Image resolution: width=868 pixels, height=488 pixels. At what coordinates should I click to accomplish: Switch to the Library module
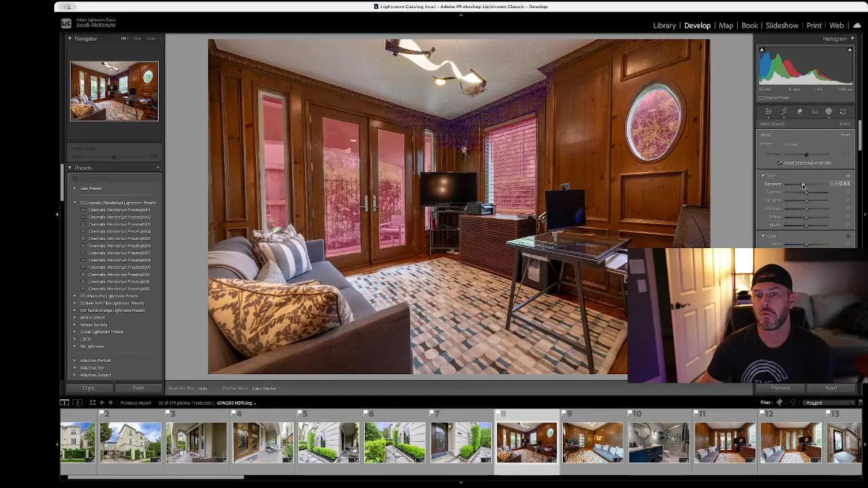click(665, 26)
